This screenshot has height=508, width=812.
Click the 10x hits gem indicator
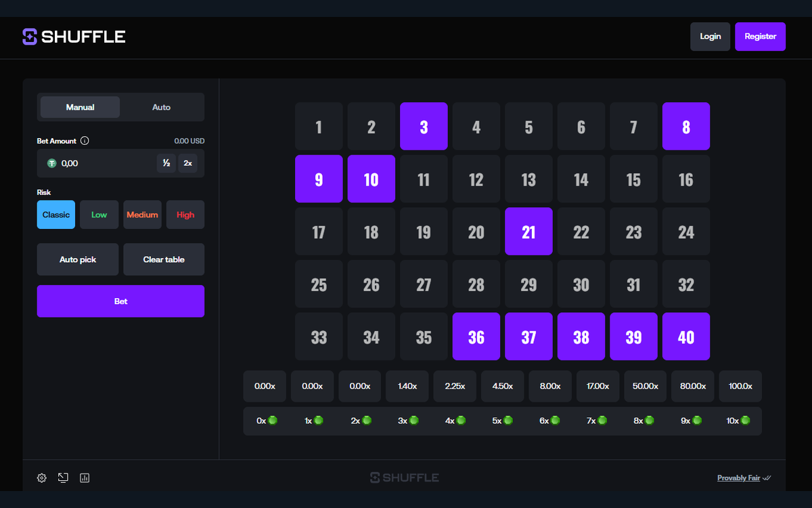coord(738,421)
